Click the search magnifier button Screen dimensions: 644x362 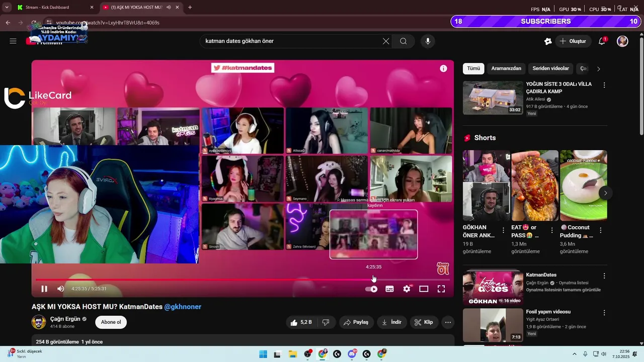pos(404,41)
